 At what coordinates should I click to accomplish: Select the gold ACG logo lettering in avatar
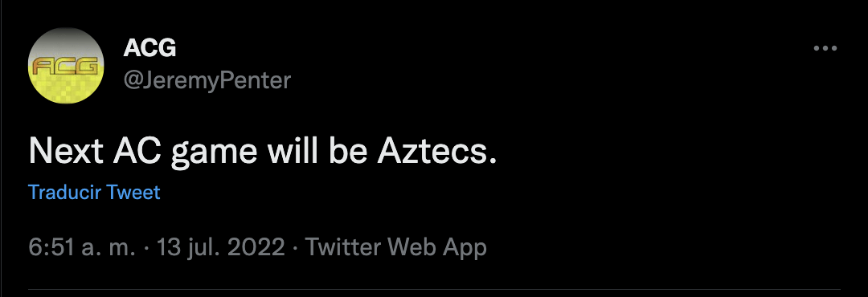click(66, 67)
